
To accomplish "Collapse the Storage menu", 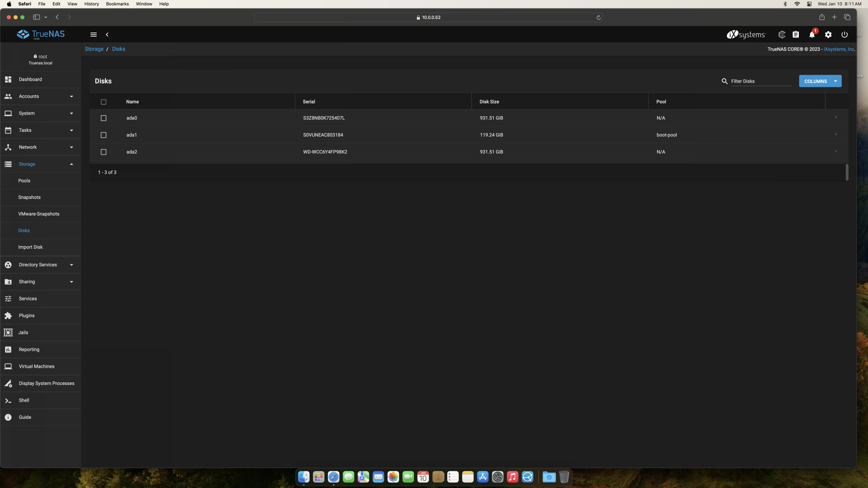I will (41, 164).
